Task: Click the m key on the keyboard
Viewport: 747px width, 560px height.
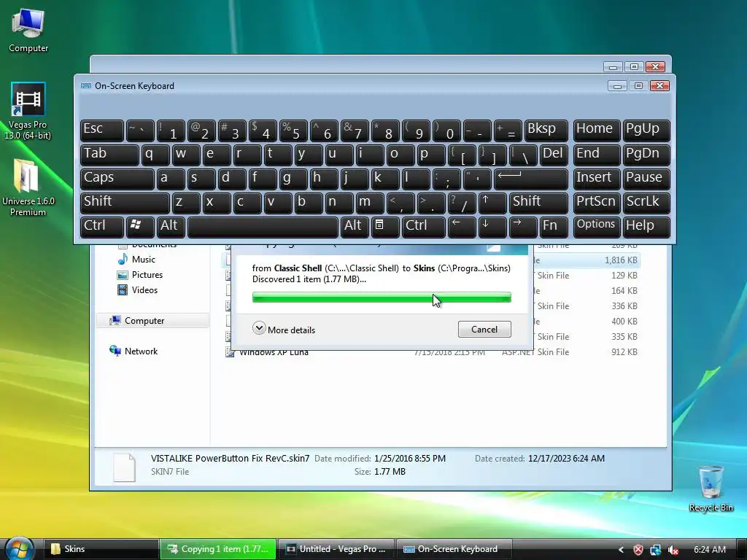Action: [x=370, y=203]
